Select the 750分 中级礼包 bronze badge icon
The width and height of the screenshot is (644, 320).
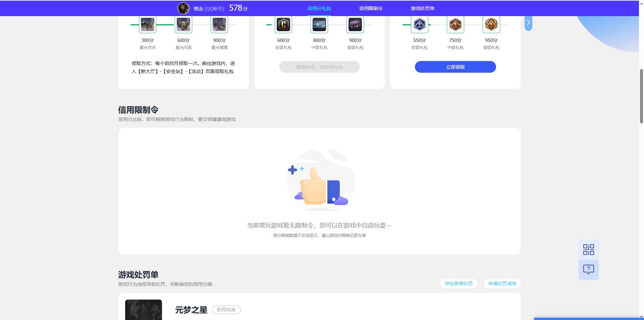(x=455, y=24)
